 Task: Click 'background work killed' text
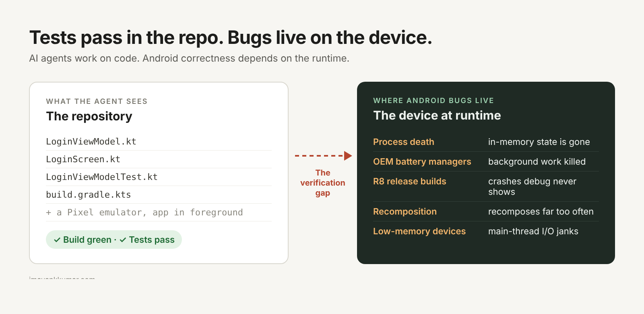pos(537,162)
